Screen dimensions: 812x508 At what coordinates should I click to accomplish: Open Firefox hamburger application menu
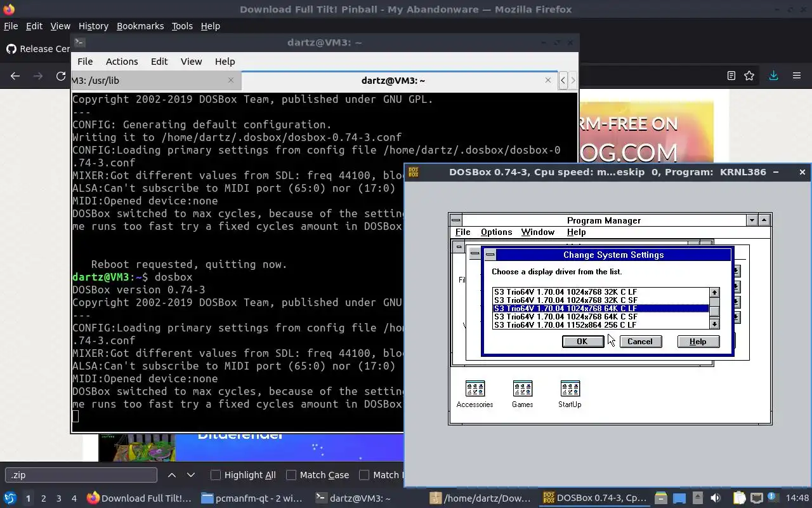(x=797, y=76)
